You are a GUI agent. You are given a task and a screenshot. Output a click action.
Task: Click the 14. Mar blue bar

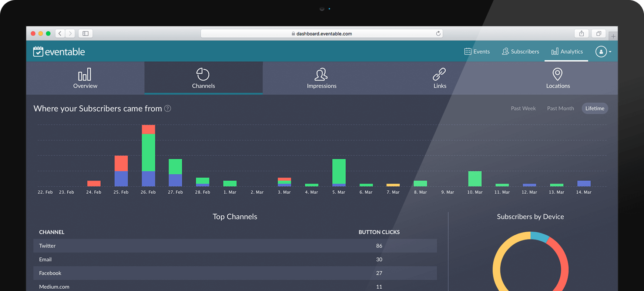[584, 183]
